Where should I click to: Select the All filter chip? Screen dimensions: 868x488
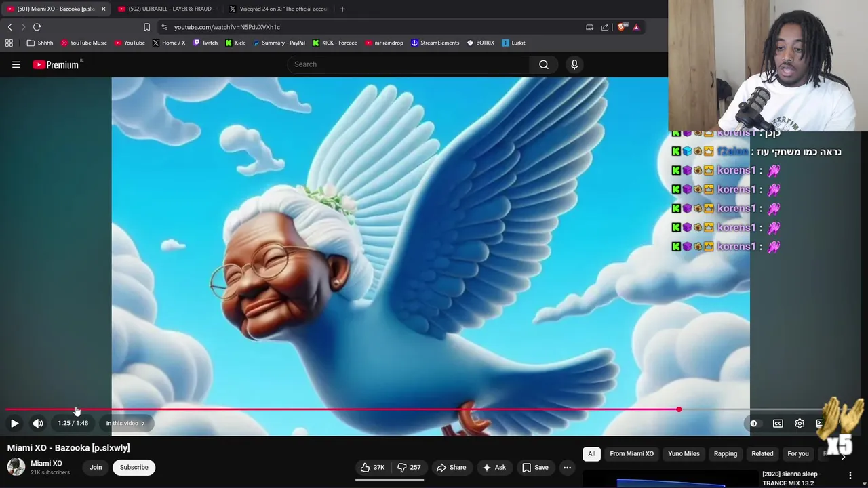click(591, 453)
